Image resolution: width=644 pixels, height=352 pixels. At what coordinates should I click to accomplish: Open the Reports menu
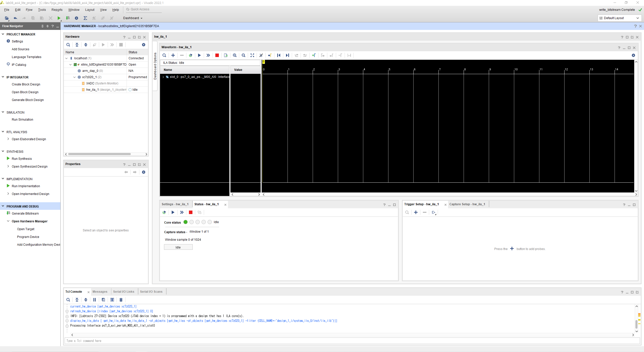click(x=57, y=10)
